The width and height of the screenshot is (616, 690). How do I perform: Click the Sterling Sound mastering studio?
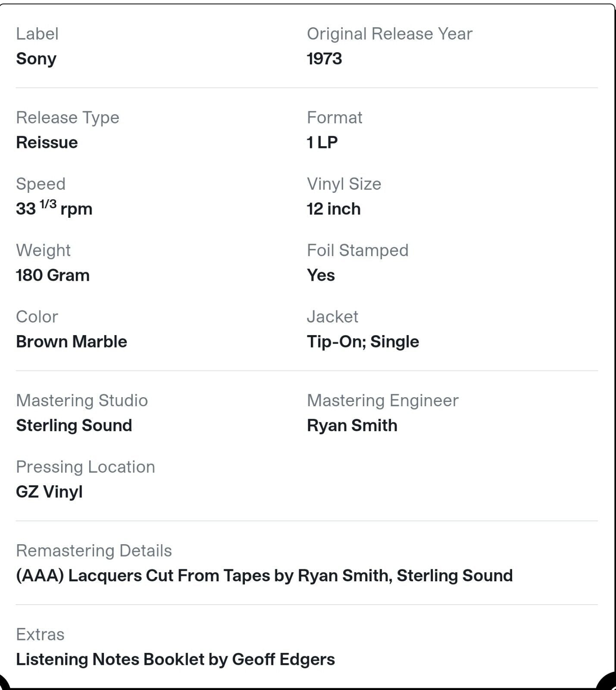tap(74, 425)
